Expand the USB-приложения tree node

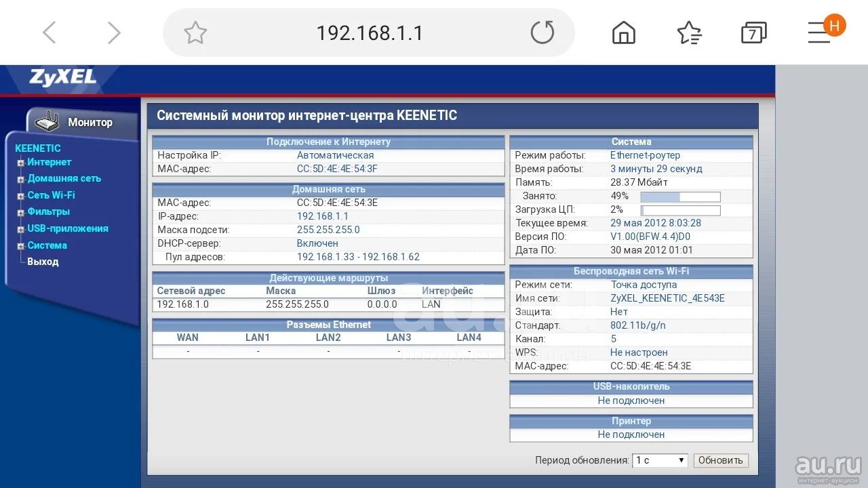[x=21, y=229]
